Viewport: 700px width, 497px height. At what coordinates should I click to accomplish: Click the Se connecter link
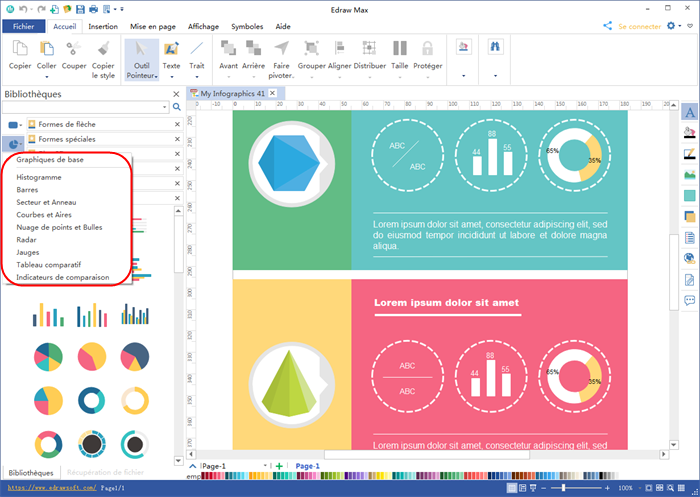tap(634, 27)
